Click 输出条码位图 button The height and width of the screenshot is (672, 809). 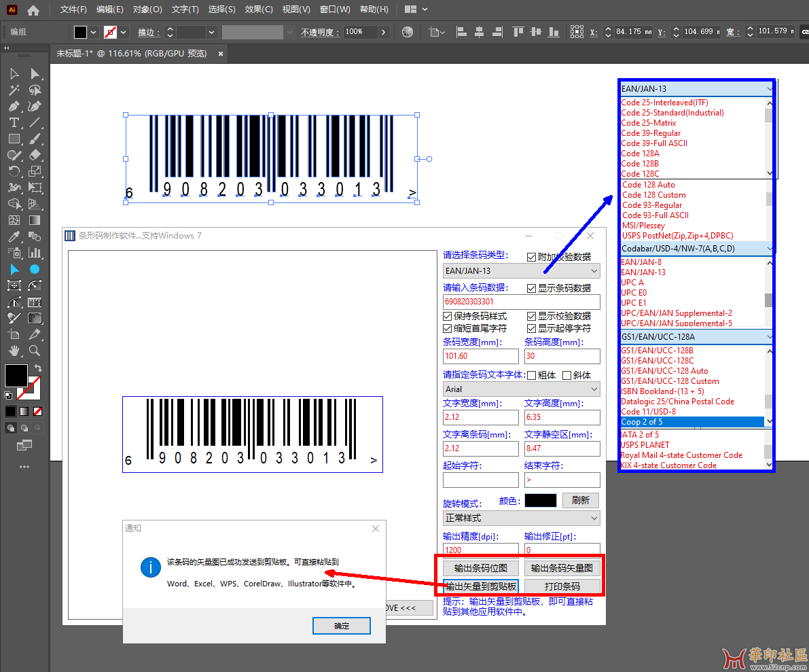click(480, 568)
